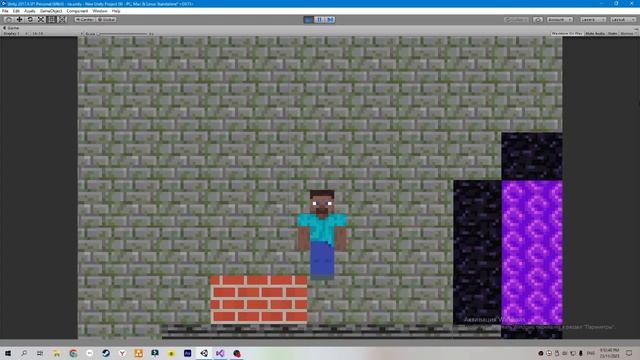Viewport: 640px width, 360px height.
Task: Open the dark monitor-style taskbar icon
Action: [155, 353]
